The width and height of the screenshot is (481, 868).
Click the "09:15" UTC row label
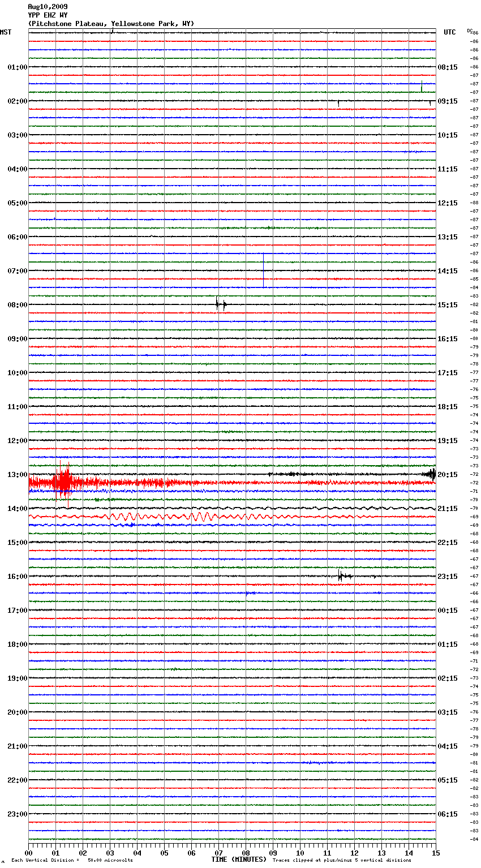pyautogui.click(x=448, y=101)
